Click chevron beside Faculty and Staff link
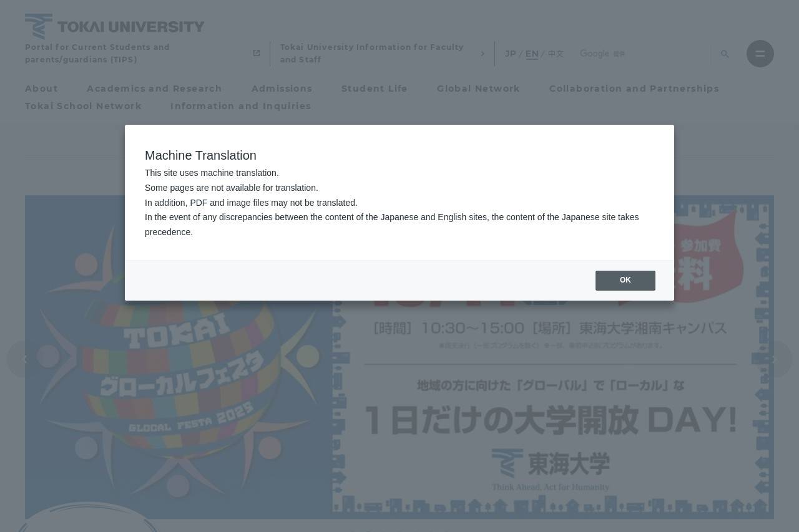The width and height of the screenshot is (799, 532). pos(483,54)
